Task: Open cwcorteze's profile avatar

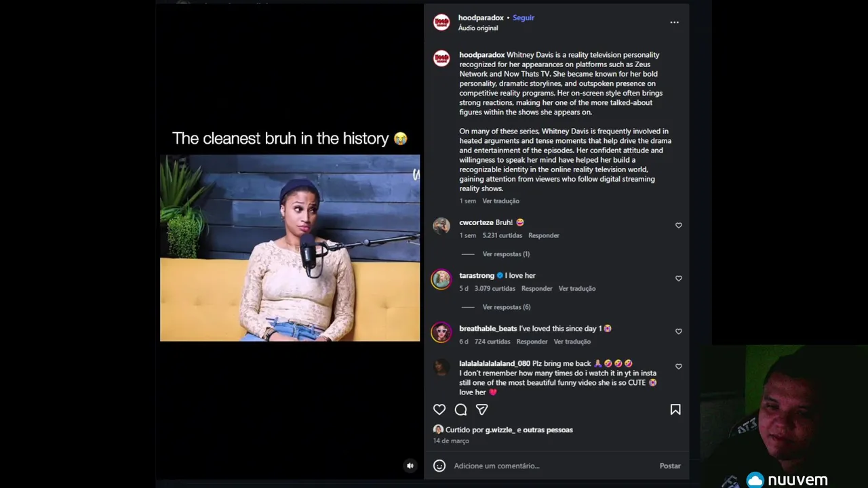Action: pyautogui.click(x=441, y=226)
